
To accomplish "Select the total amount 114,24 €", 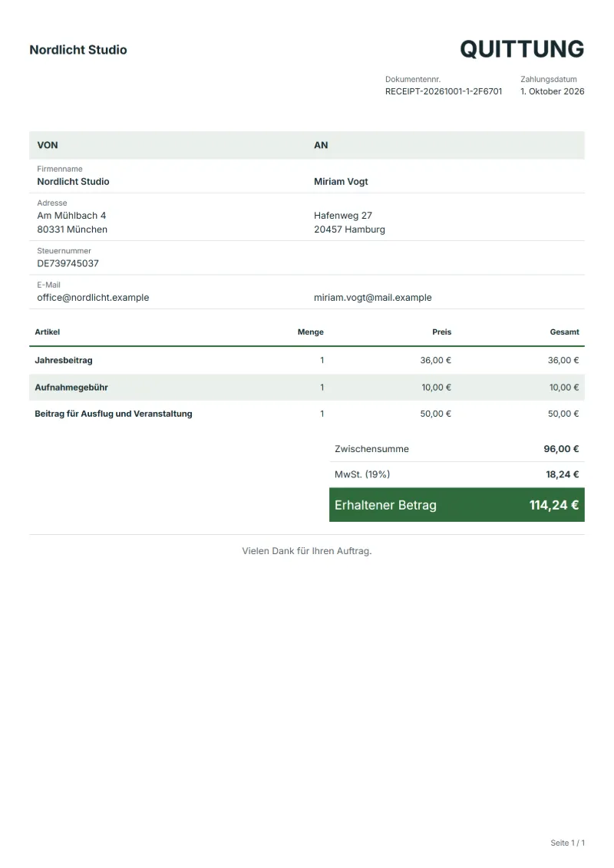I will click(x=554, y=505).
